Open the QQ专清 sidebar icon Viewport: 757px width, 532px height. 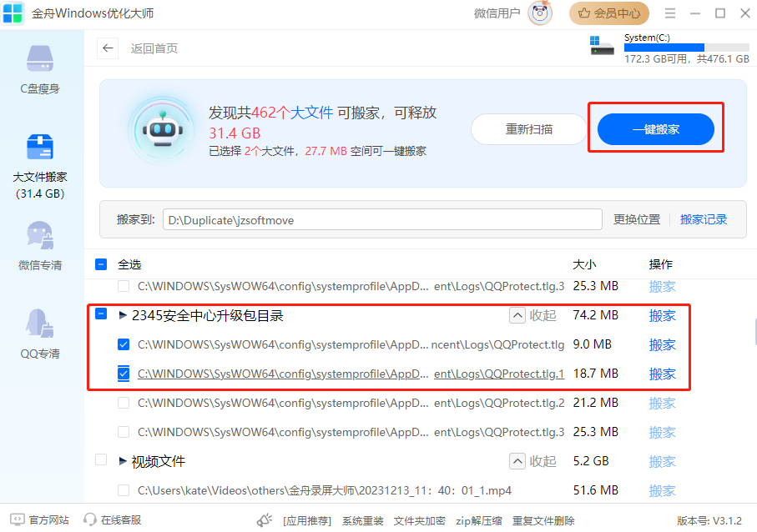[x=40, y=324]
